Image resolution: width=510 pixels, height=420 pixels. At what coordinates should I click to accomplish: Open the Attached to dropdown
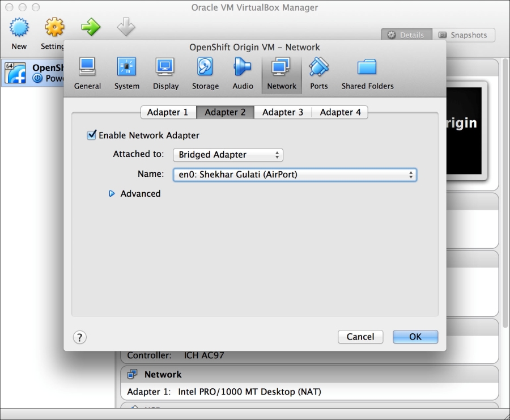pos(228,155)
